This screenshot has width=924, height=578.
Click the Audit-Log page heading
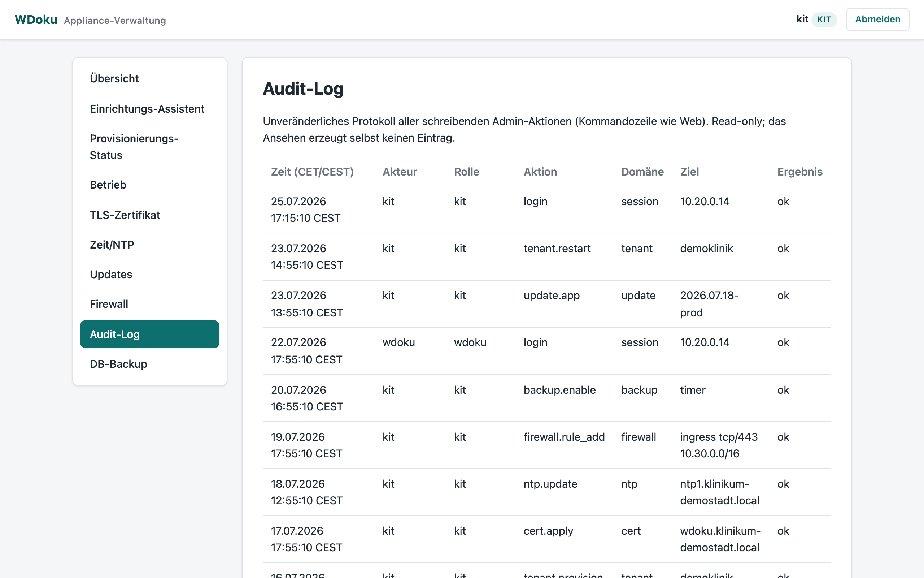click(x=303, y=89)
